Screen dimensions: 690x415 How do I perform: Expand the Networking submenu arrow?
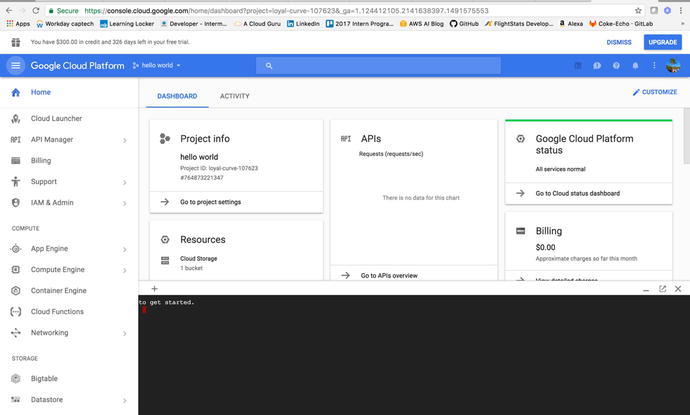click(x=124, y=333)
